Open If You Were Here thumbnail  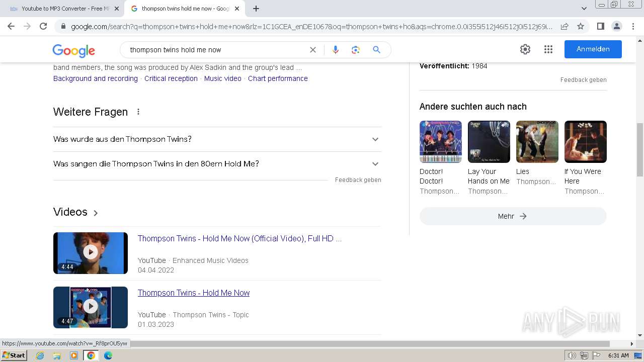tap(586, 142)
